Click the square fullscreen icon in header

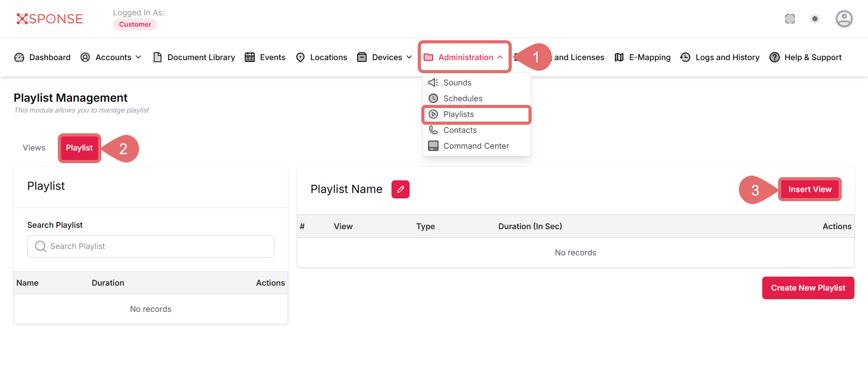[x=790, y=19]
